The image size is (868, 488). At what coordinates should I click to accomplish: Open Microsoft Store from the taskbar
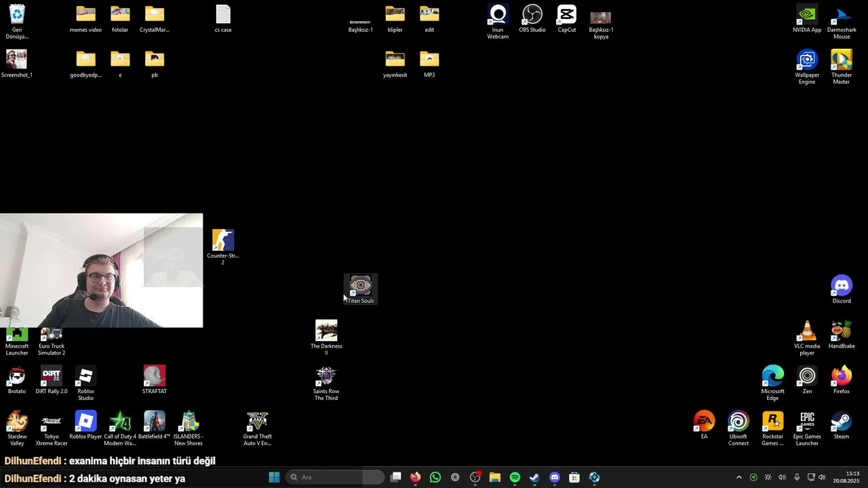[574, 477]
